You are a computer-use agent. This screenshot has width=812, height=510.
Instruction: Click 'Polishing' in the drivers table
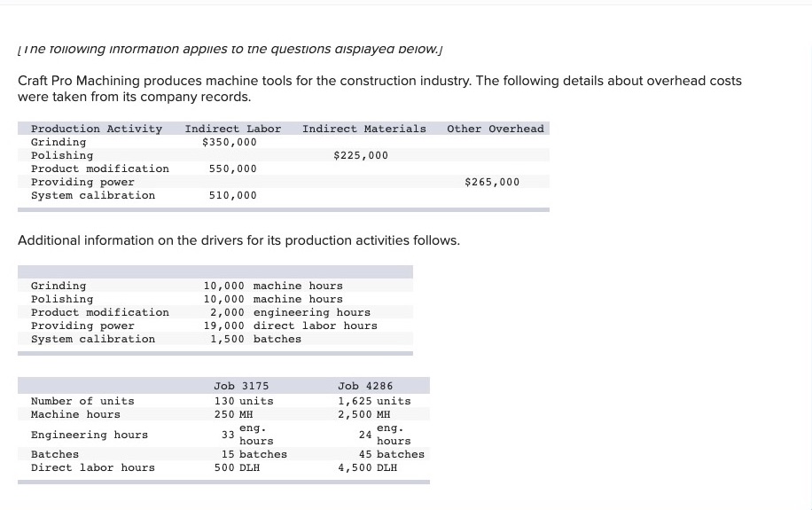pyautogui.click(x=62, y=299)
